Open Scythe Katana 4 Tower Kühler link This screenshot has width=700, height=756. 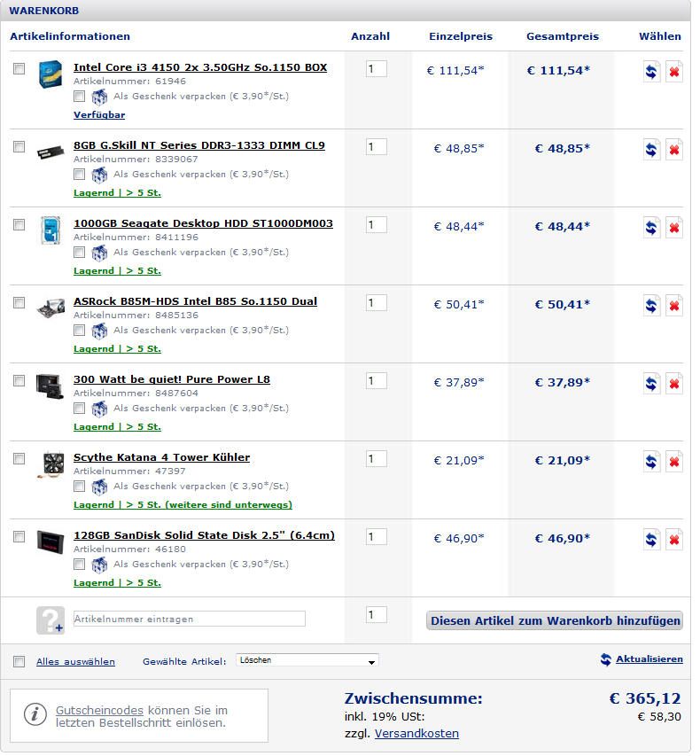pos(163,459)
